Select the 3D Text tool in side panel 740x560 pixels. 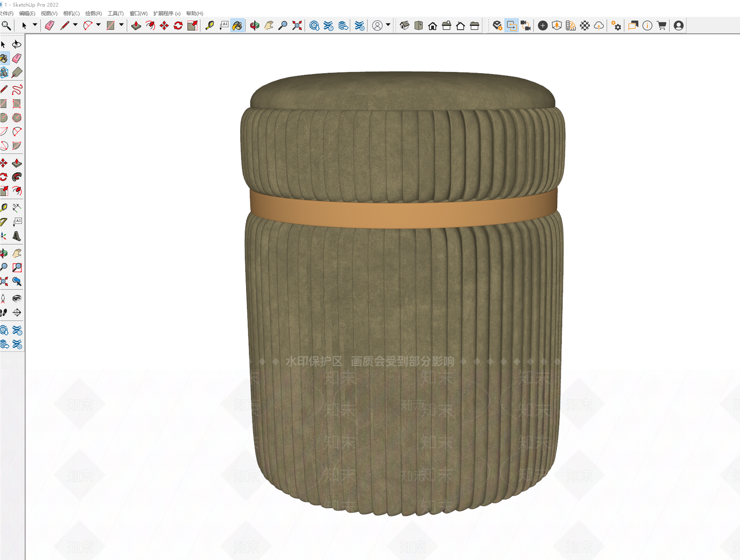coord(17,236)
